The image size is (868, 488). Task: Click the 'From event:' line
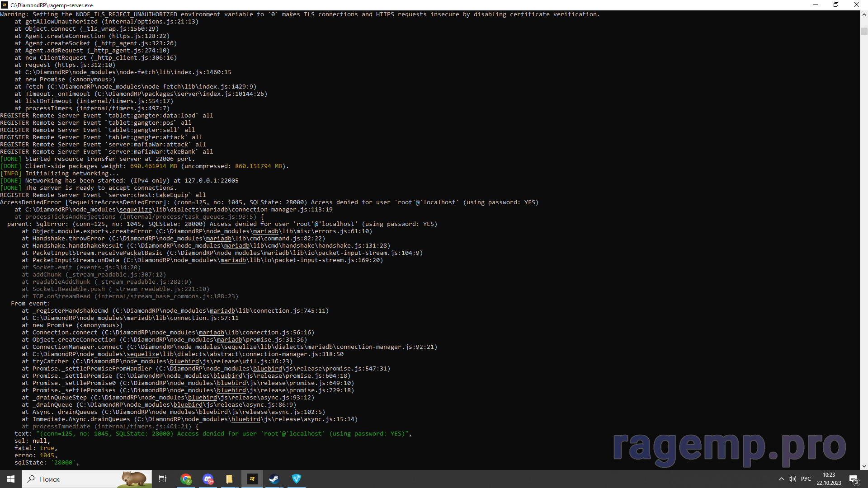pyautogui.click(x=31, y=304)
